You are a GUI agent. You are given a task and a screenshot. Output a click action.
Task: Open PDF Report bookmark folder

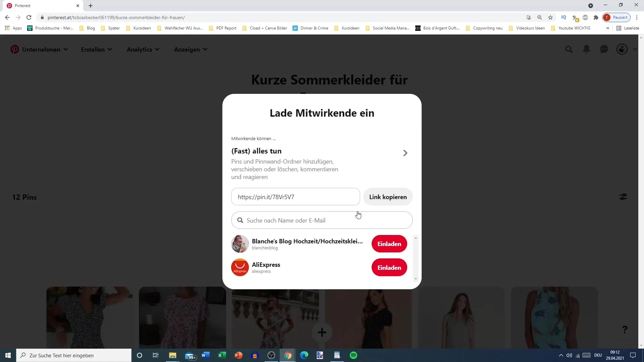pos(223,28)
